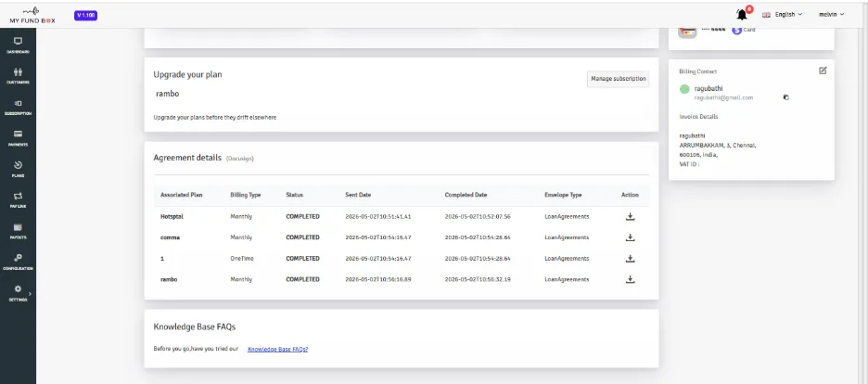Click completed date 2026-05-02T10:52:07.56
The image size is (868, 384).
point(478,216)
